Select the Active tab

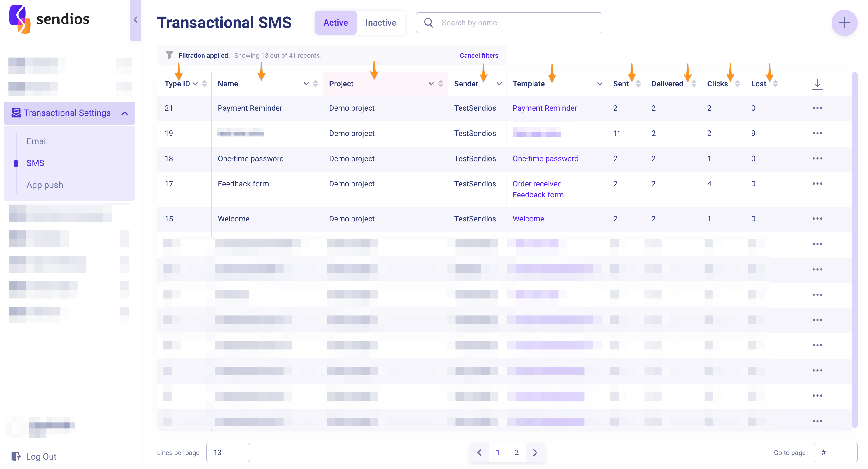pos(335,23)
